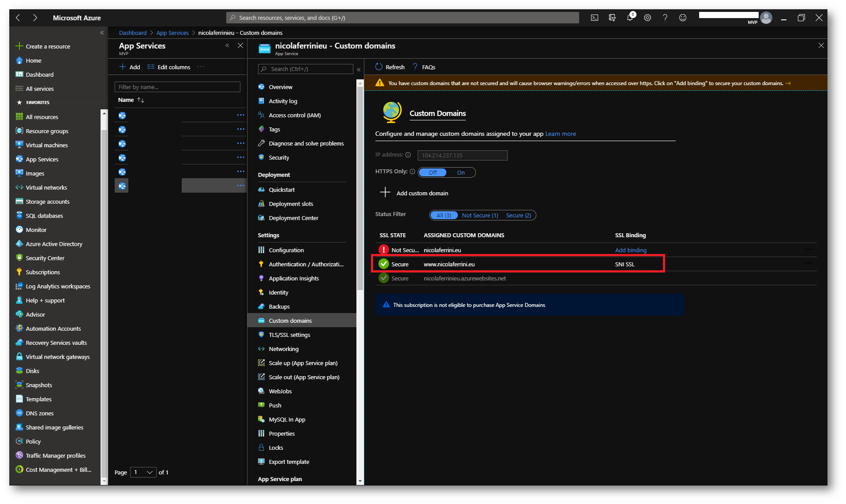The height and width of the screenshot is (504, 846).
Task: Open help question mark icon
Action: (x=665, y=18)
